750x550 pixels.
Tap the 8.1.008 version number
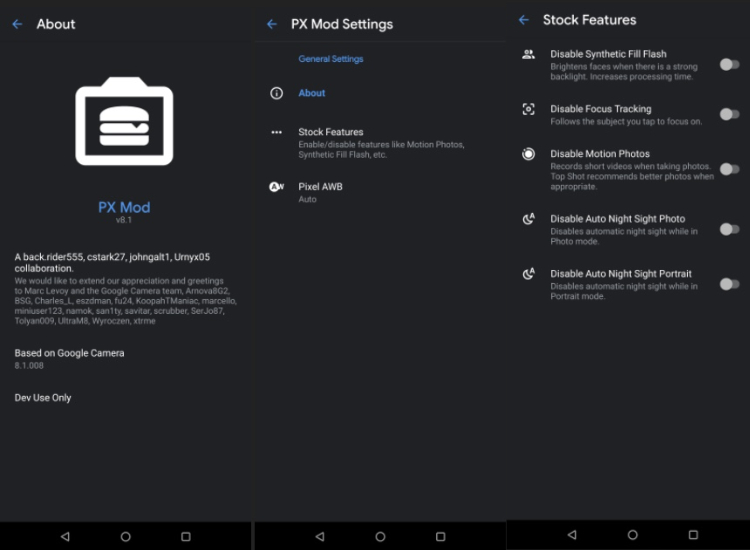click(29, 365)
